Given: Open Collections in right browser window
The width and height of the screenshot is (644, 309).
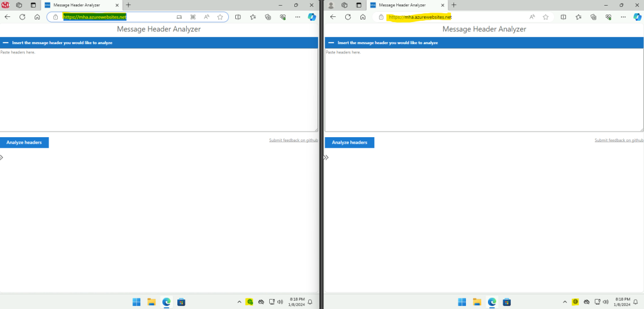Looking at the screenshot, I should [593, 17].
